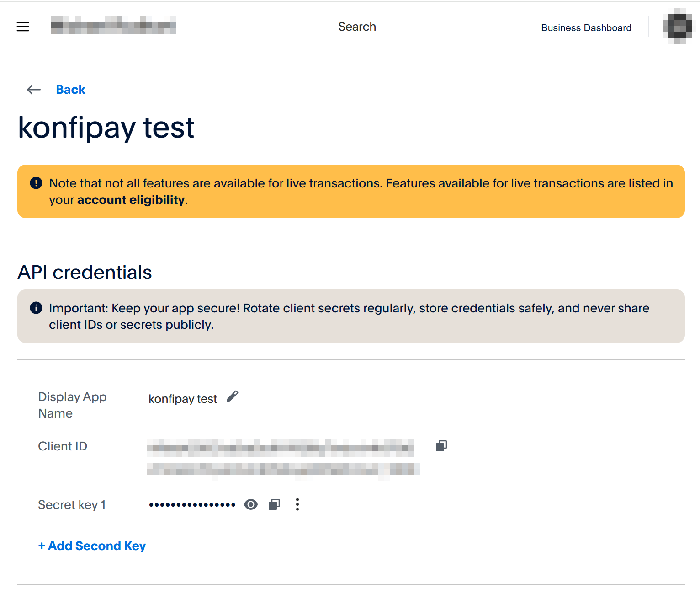Image resolution: width=700 pixels, height=605 pixels.
Task: Copy Secret key 1 to clipboard
Action: pyautogui.click(x=274, y=504)
